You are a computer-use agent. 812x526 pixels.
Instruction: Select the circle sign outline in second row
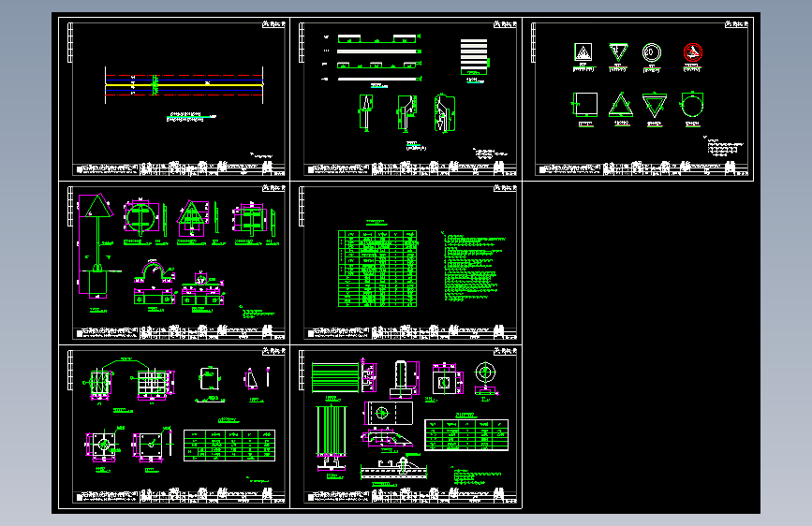[x=692, y=105]
